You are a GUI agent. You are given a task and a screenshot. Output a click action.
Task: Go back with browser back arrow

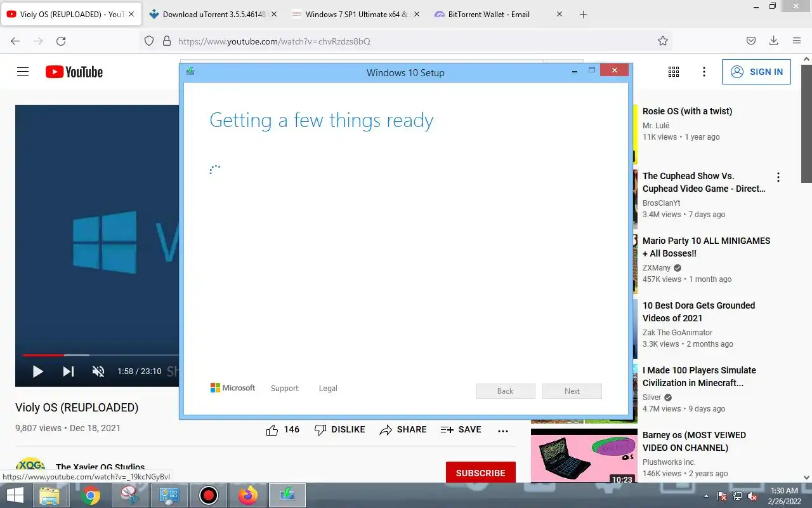[x=15, y=41]
